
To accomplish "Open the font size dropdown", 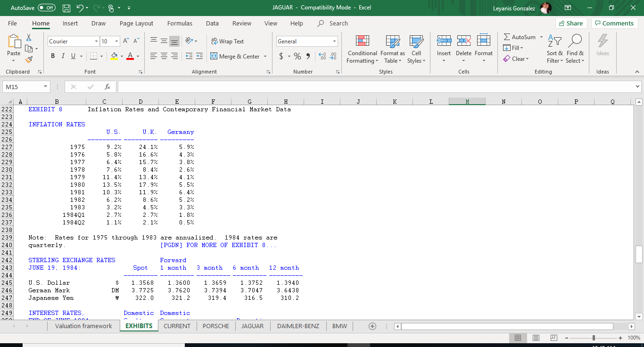I will click(116, 41).
